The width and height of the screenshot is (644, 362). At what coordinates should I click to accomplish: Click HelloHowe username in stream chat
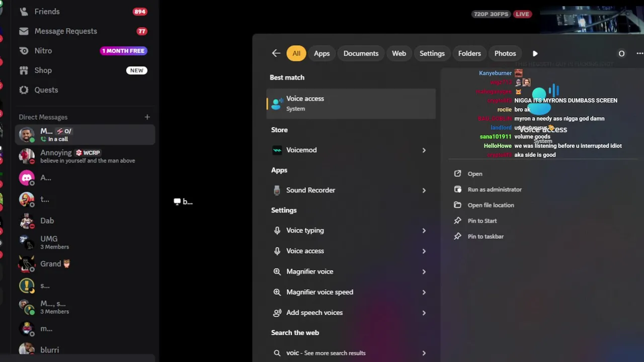pos(498,146)
